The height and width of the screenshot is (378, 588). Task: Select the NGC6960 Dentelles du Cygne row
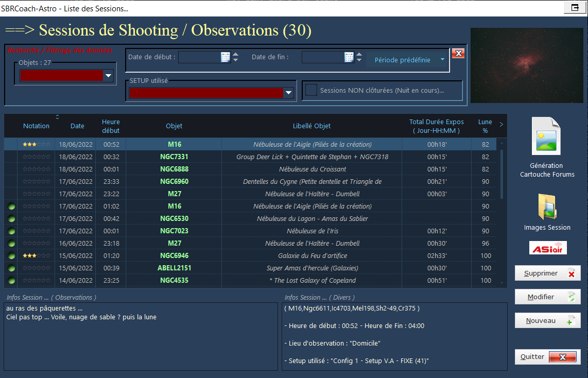pos(250,181)
